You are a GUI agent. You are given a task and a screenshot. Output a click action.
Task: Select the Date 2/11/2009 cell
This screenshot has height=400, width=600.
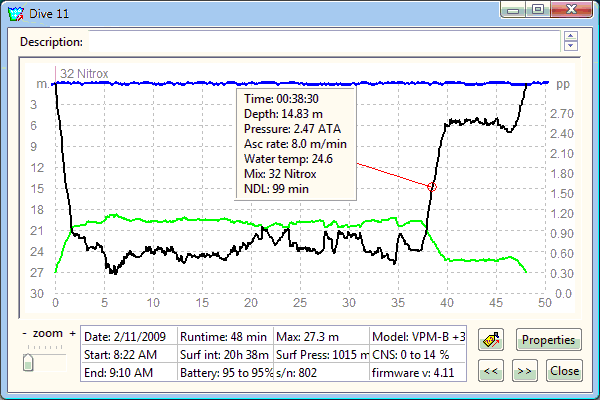[x=128, y=336]
